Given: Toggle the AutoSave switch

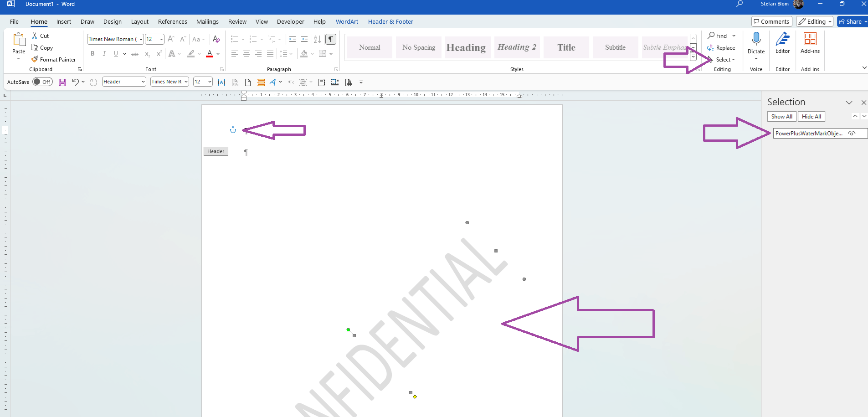Looking at the screenshot, I should point(42,82).
